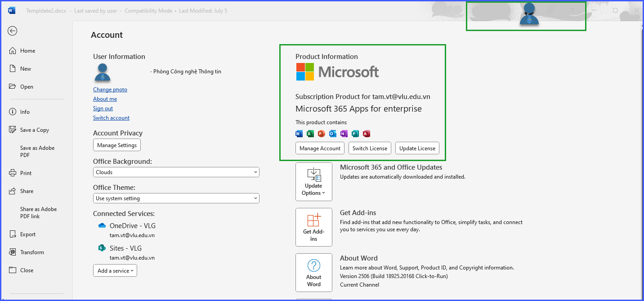Click the 'Sites - VLG' service name
The width and height of the screenshot is (644, 301).
(125, 248)
